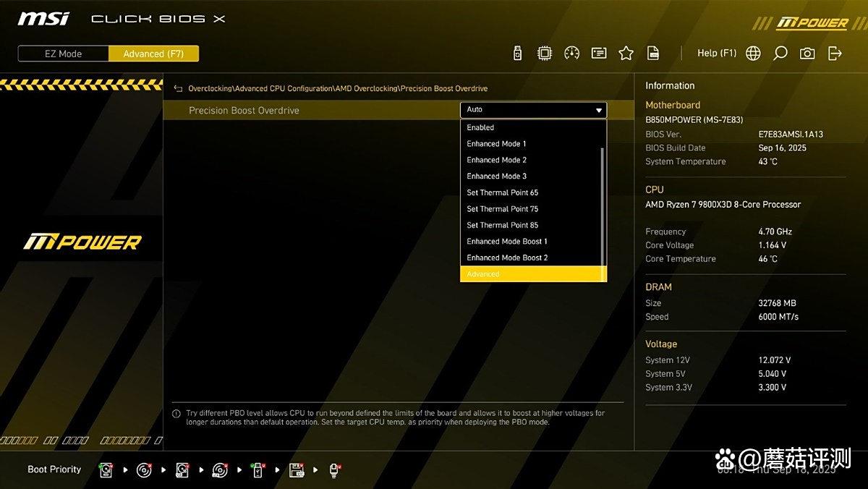Open Favorites via the star icon
The image size is (868, 489).
626,54
